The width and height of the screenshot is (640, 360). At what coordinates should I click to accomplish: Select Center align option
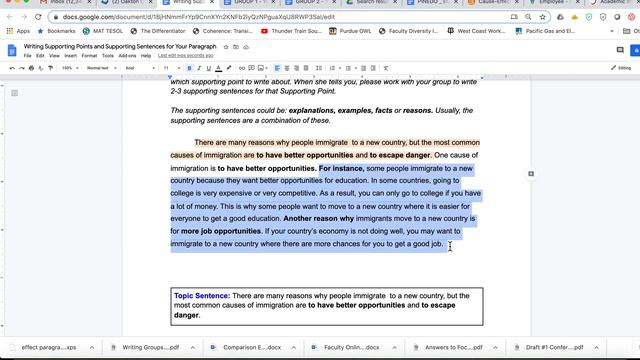(x=287, y=68)
